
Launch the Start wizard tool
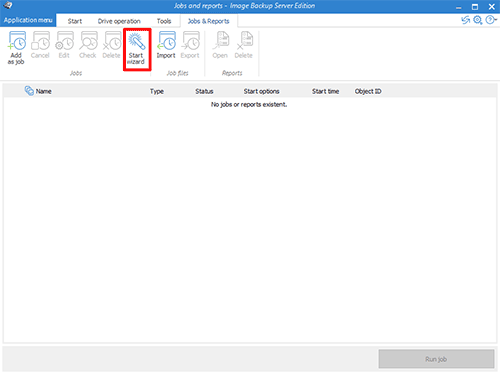click(137, 49)
